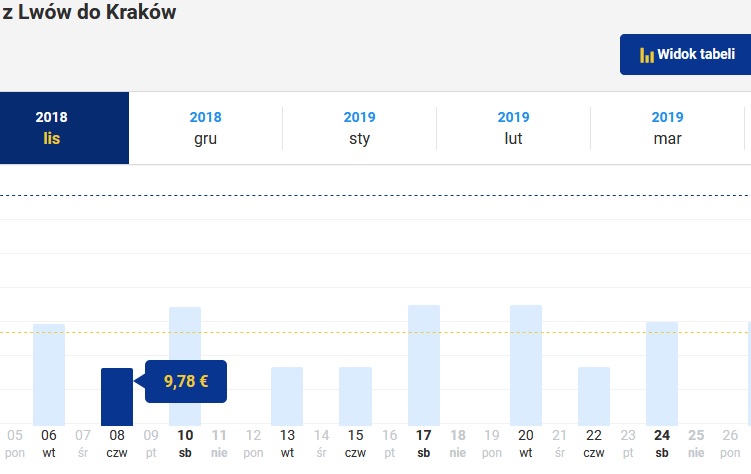Screen dimensions: 751x474
Task: Switch to the 2019 sty month tab
Action: click(x=359, y=128)
